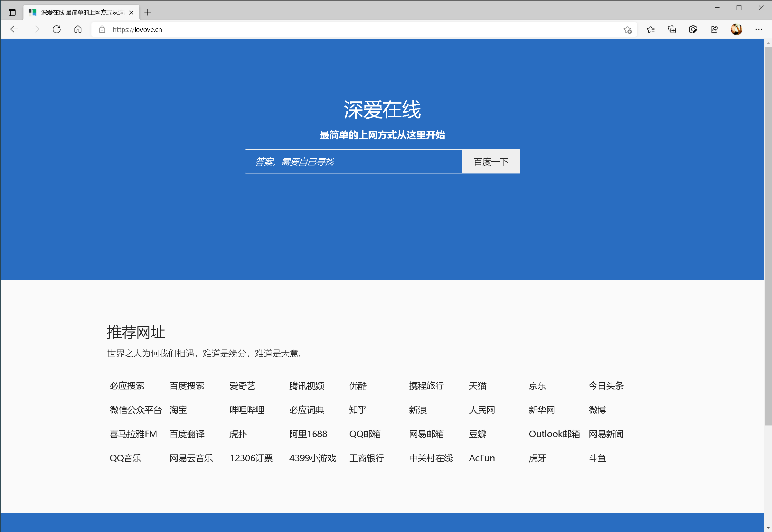Open the user profile avatar
Viewport: 772px width, 532px height.
pyautogui.click(x=736, y=29)
